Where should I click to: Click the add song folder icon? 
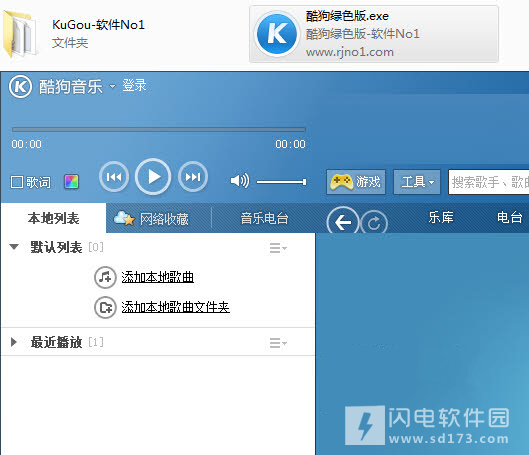click(105, 307)
